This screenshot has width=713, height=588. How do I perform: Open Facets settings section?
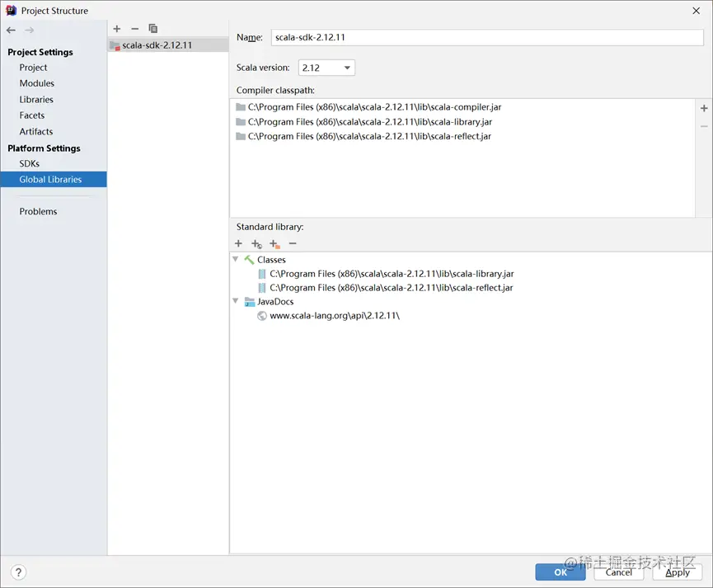[x=32, y=115]
